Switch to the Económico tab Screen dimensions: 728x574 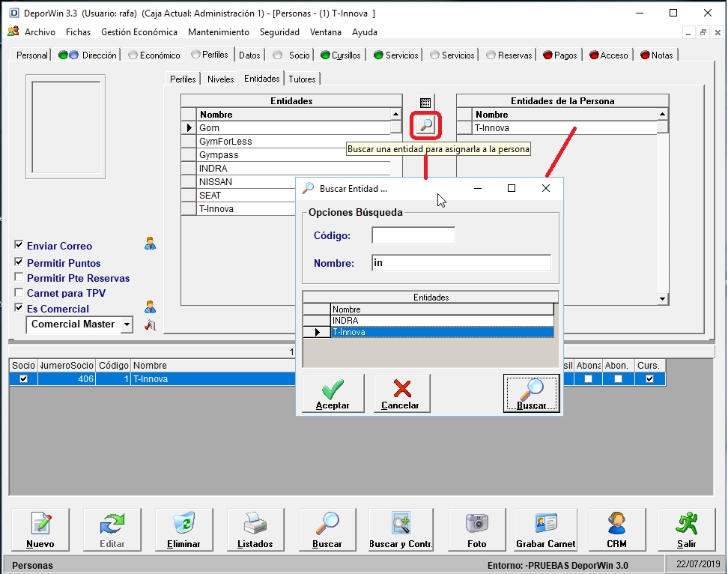154,55
